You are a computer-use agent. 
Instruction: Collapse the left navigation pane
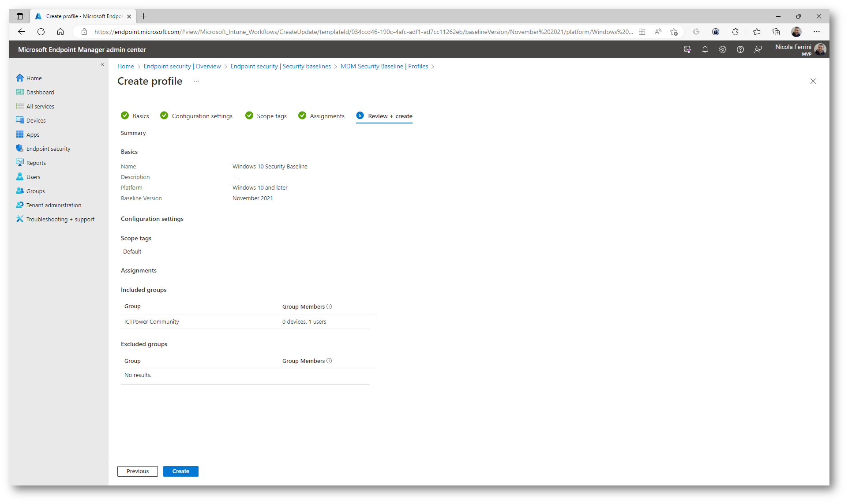[102, 64]
